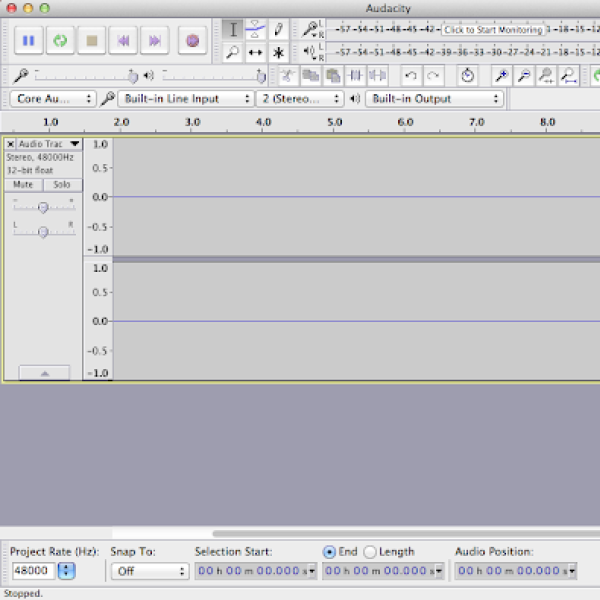Skip to Start of track
This screenshot has height=600, width=600.
(123, 40)
